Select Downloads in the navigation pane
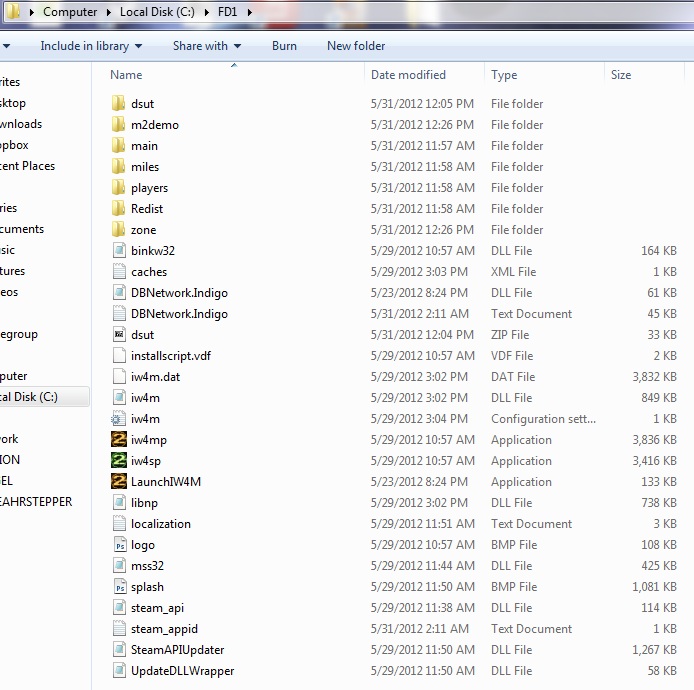The image size is (694, 690). tap(21, 124)
